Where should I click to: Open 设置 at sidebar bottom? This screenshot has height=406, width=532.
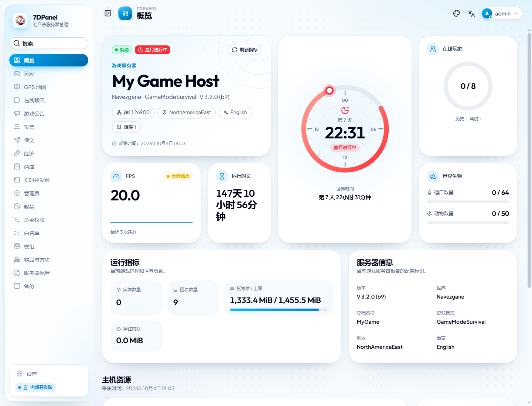[49, 374]
